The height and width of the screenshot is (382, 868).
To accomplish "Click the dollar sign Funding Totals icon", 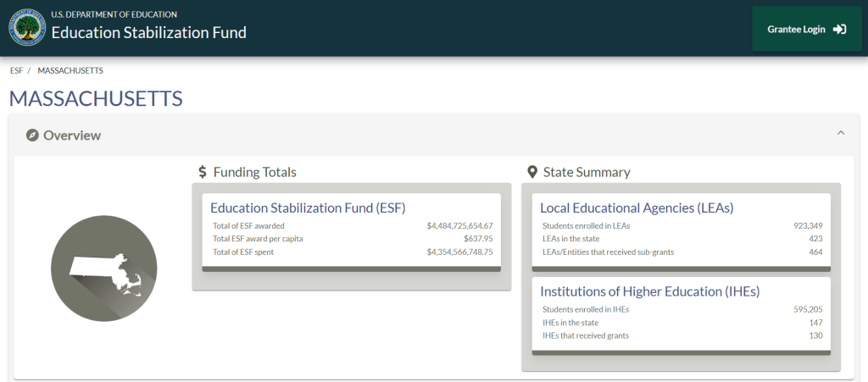I will [x=203, y=172].
